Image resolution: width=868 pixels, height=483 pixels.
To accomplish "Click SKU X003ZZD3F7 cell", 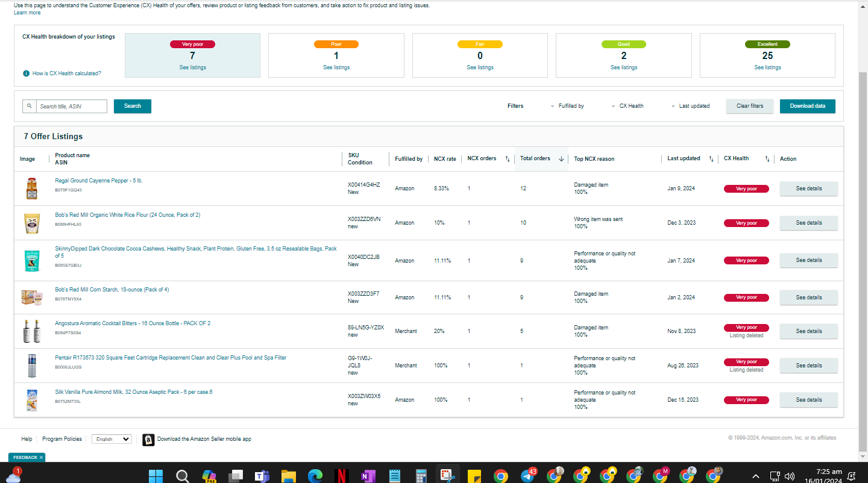I will coord(363,294).
